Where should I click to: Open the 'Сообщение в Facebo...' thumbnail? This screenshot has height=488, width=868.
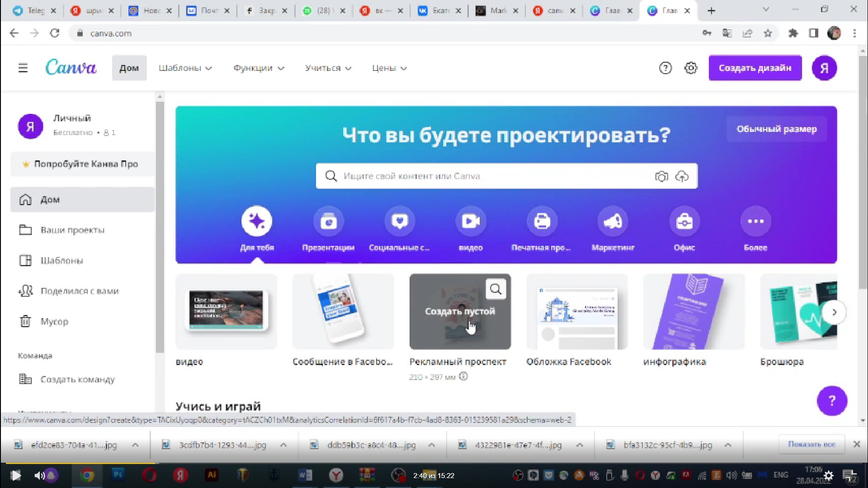click(343, 312)
